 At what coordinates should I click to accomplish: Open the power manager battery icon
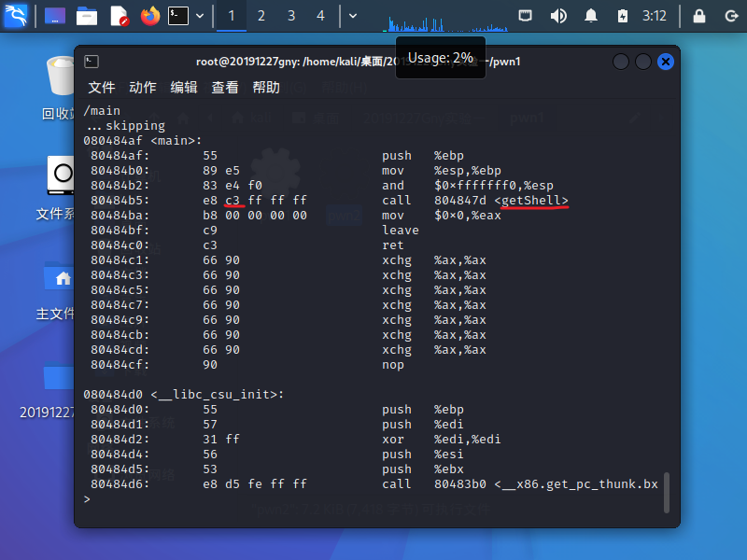[623, 16]
